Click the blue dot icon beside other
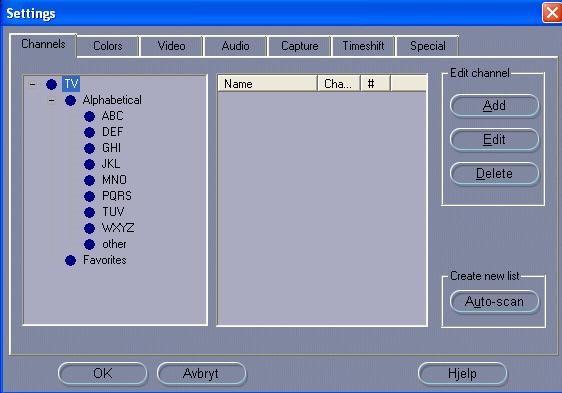 click(x=89, y=244)
